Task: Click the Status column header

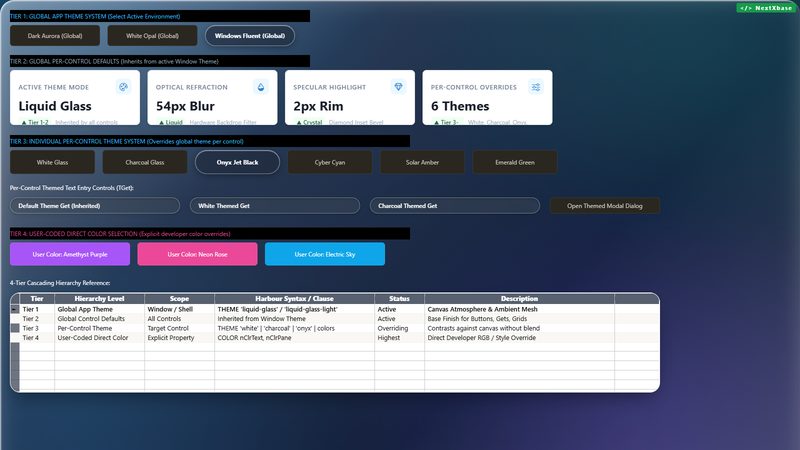Action: click(399, 298)
